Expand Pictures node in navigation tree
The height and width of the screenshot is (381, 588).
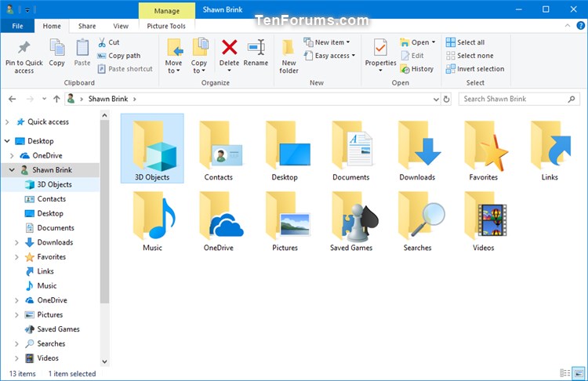[16, 315]
